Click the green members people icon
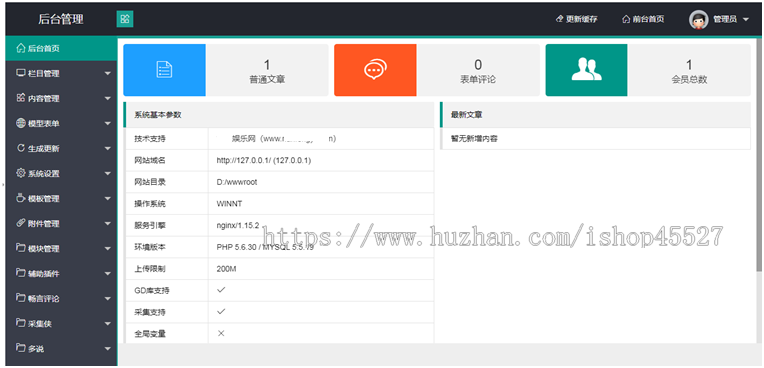 [586, 70]
